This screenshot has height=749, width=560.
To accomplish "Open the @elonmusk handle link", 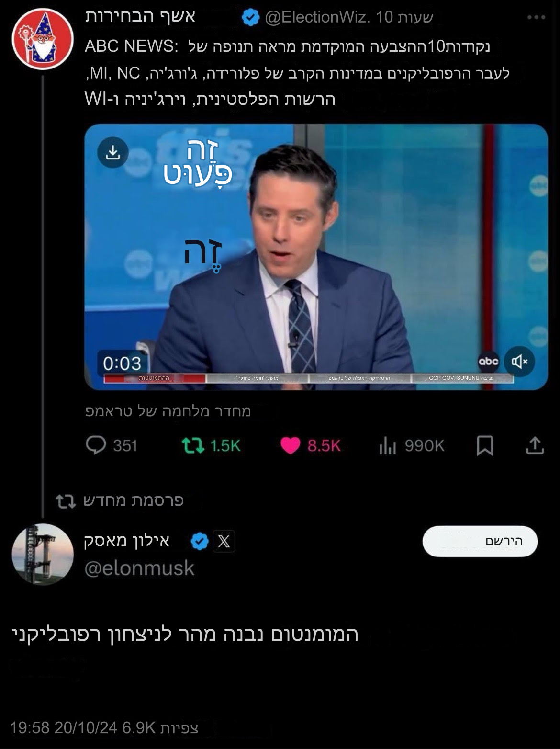I will pyautogui.click(x=139, y=568).
